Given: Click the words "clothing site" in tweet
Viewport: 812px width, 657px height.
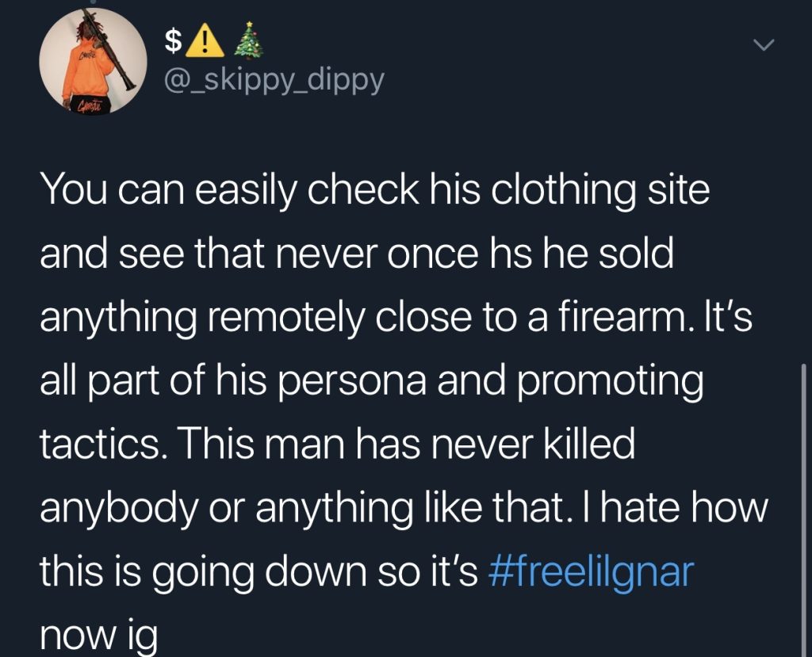Looking at the screenshot, I should (x=600, y=190).
